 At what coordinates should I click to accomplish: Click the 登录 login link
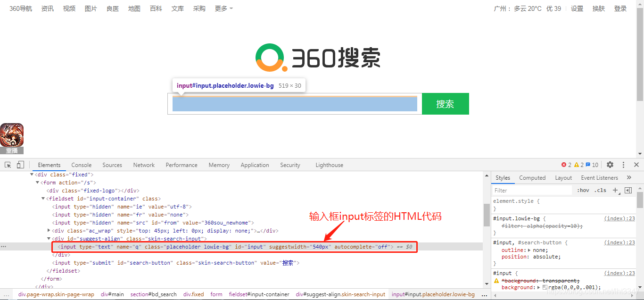[620, 8]
